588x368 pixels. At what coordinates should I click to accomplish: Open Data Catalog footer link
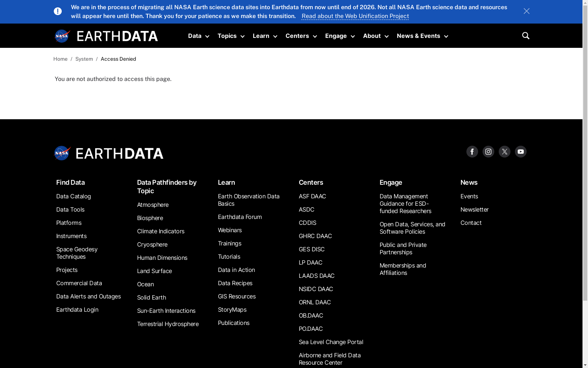[x=73, y=197]
